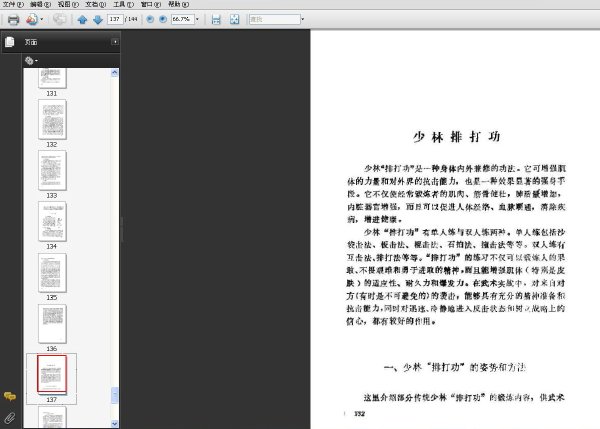Image resolution: width=600 pixels, height=429 pixels.
Task: Select page 135 thumbnail
Action: 52,273
